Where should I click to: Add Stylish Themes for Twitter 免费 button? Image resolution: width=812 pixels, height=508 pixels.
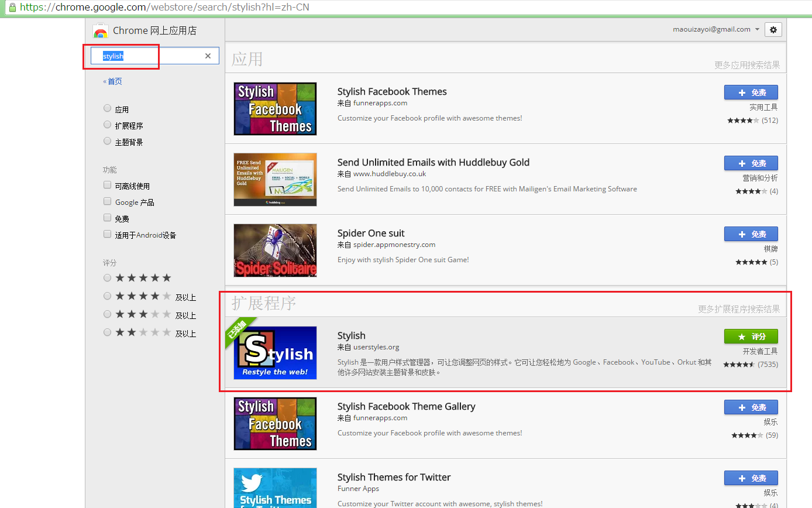(751, 478)
